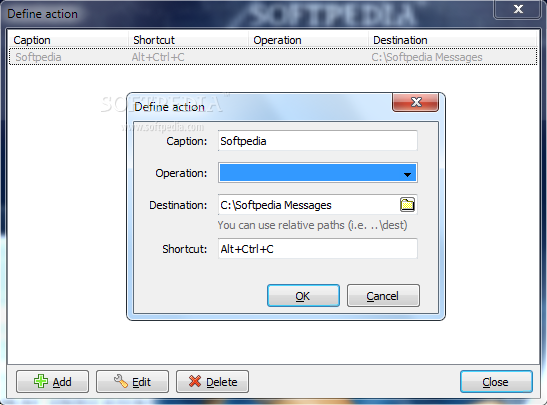This screenshot has width=547, height=405.
Task: Click the Shortcut input field
Action: [x=318, y=249]
